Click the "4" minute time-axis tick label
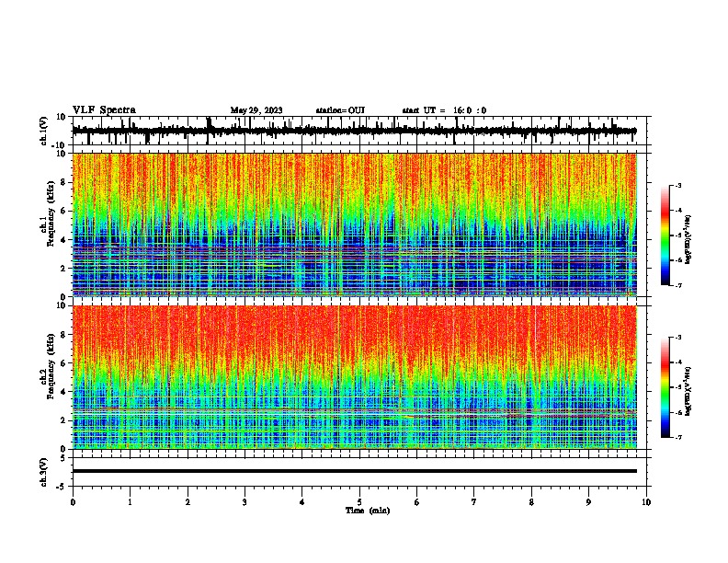The height and width of the screenshot is (563, 728). click(302, 502)
